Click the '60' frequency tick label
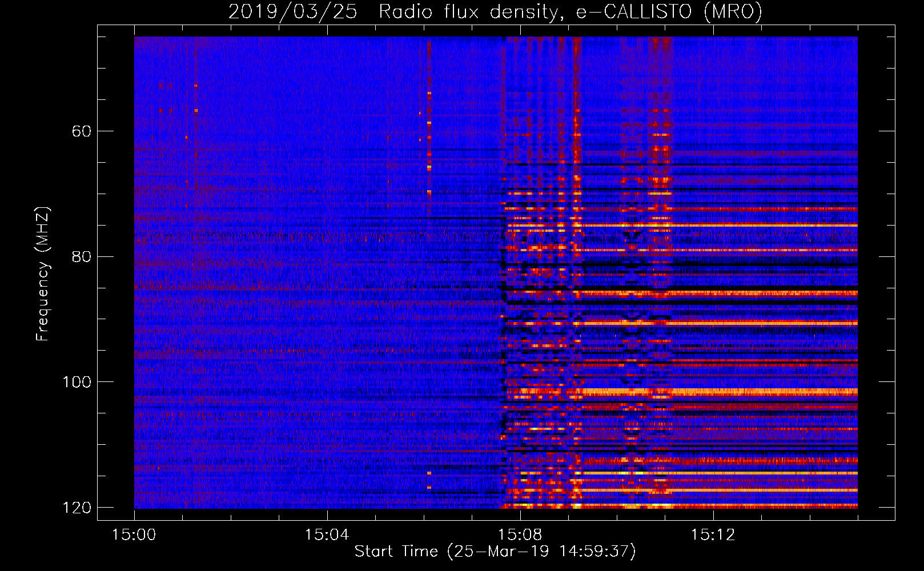The height and width of the screenshot is (571, 924). tap(82, 131)
